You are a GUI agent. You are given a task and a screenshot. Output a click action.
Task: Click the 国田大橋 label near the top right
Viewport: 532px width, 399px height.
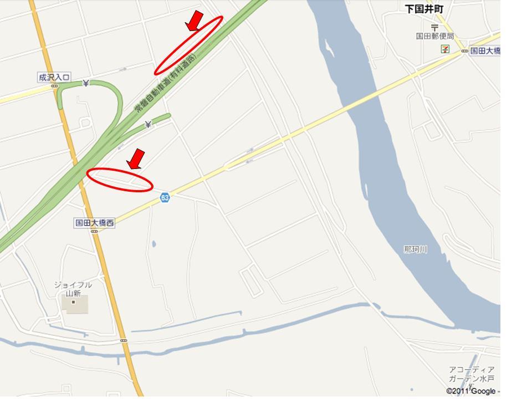point(485,51)
